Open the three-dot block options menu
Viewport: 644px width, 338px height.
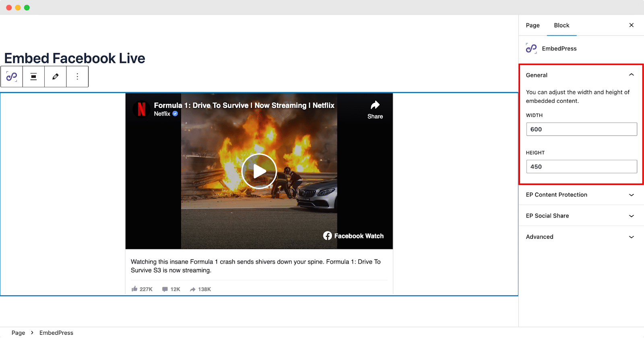click(77, 77)
